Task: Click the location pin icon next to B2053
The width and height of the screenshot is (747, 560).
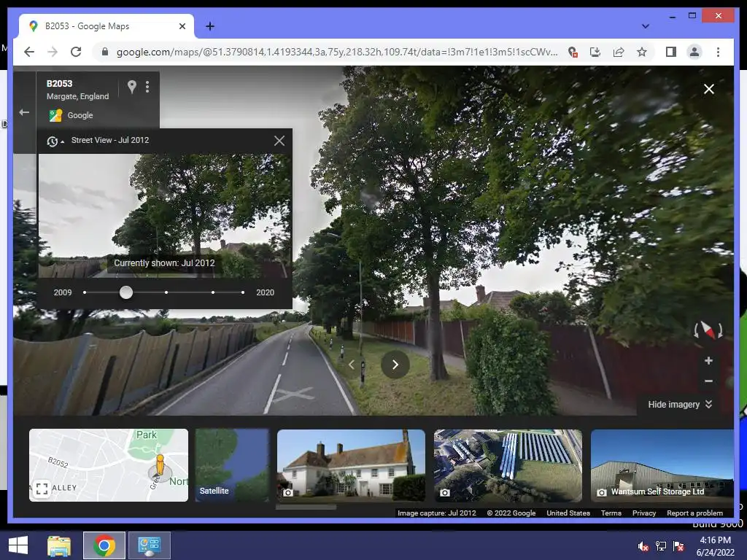Action: point(132,86)
